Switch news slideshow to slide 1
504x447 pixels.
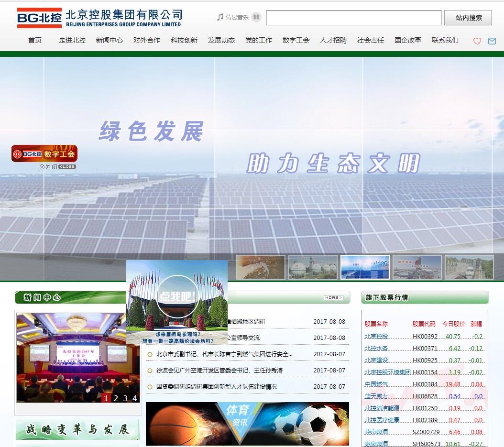point(106,398)
